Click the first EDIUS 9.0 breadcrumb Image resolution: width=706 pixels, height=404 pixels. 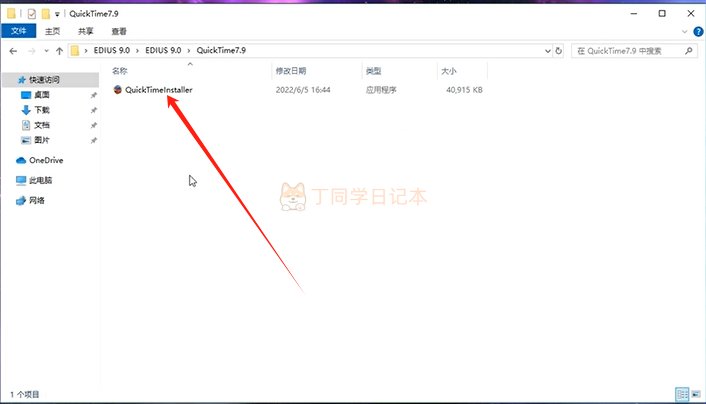click(112, 50)
